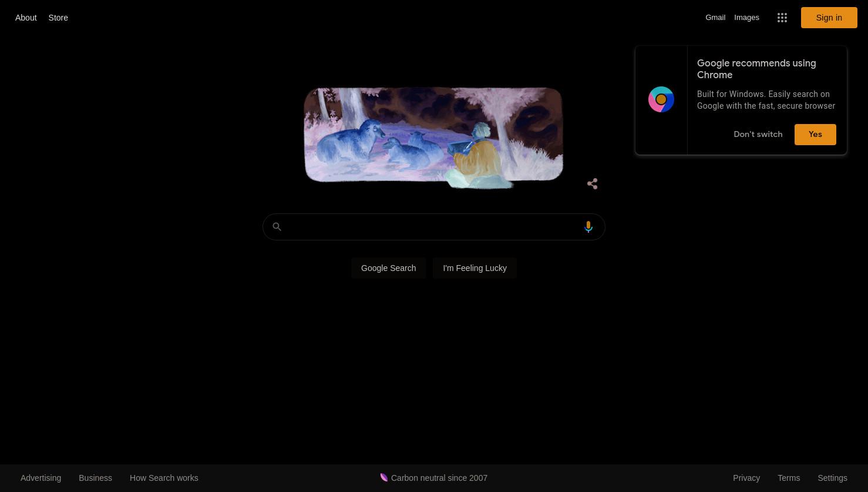The image size is (868, 492).
Task: Decline with Don't switch button
Action: [758, 134]
